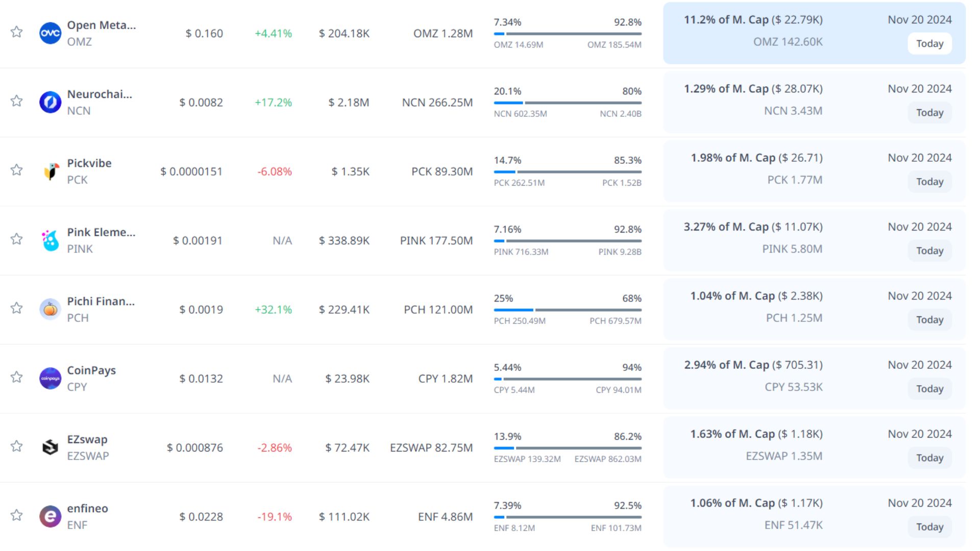The width and height of the screenshot is (980, 551).
Task: Click the Pickvibe toucan logo icon
Action: point(50,171)
